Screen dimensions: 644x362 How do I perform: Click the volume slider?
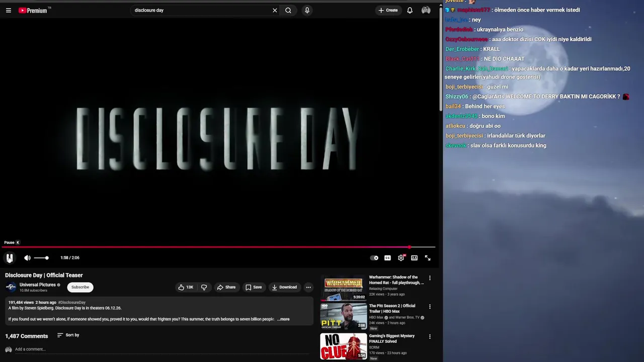coord(41,258)
